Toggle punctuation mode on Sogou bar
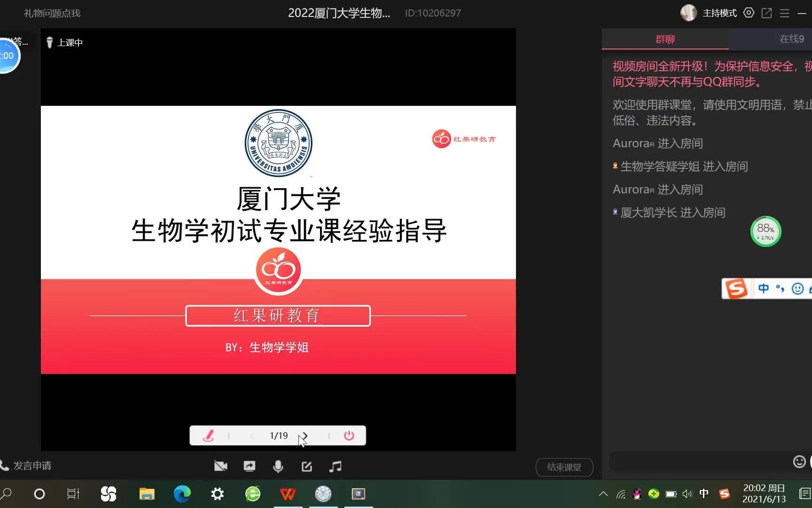This screenshot has width=812, height=508. [x=780, y=288]
